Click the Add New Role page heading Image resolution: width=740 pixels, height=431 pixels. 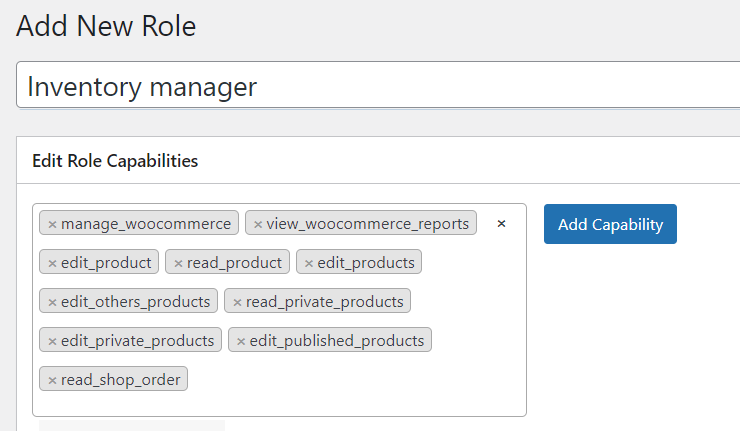pyautogui.click(x=106, y=26)
